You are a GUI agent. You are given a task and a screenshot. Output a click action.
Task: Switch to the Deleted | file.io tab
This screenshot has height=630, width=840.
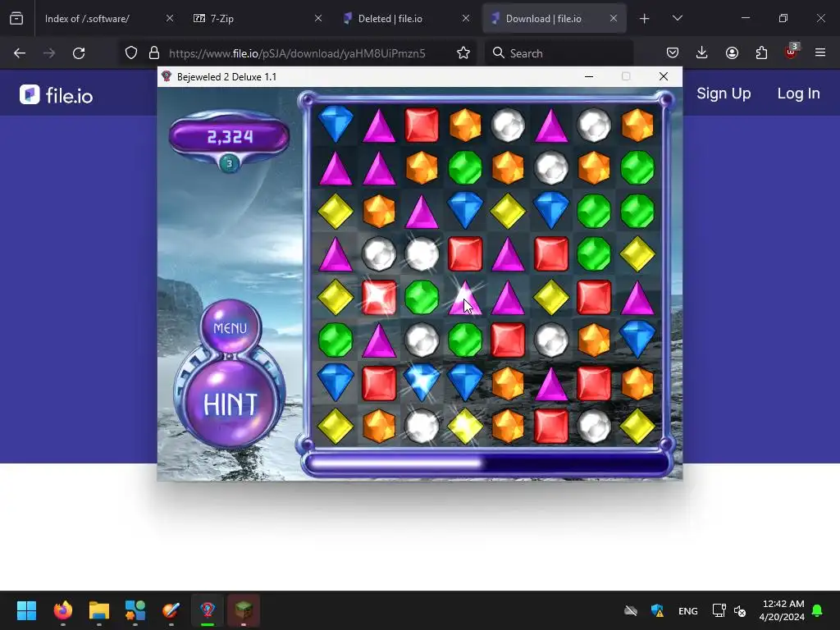point(405,18)
